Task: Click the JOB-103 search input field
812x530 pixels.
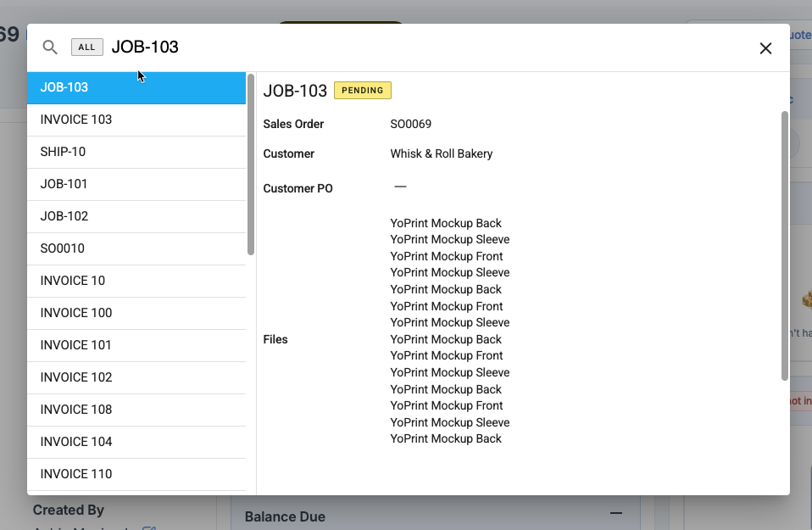Action: pyautogui.click(x=424, y=47)
